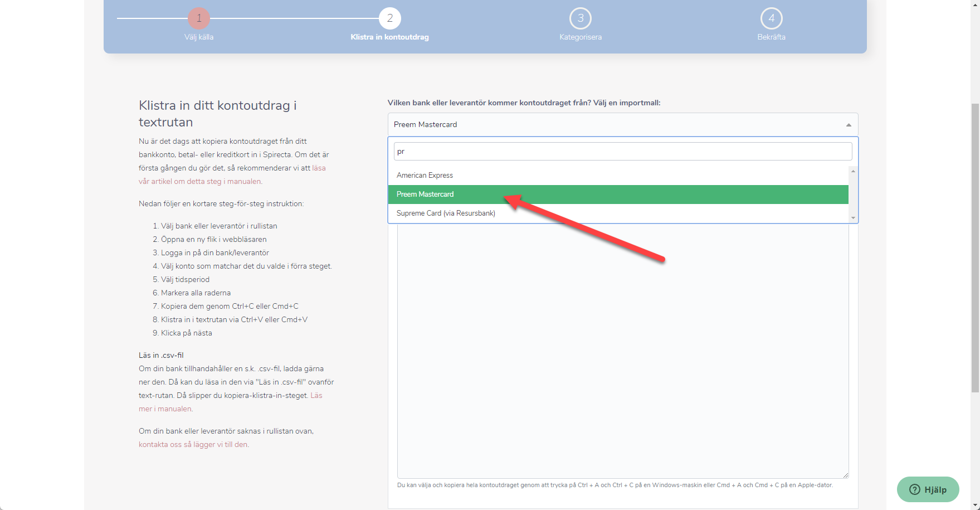980x510 pixels.
Task: Select American Express from the list
Action: click(618, 175)
